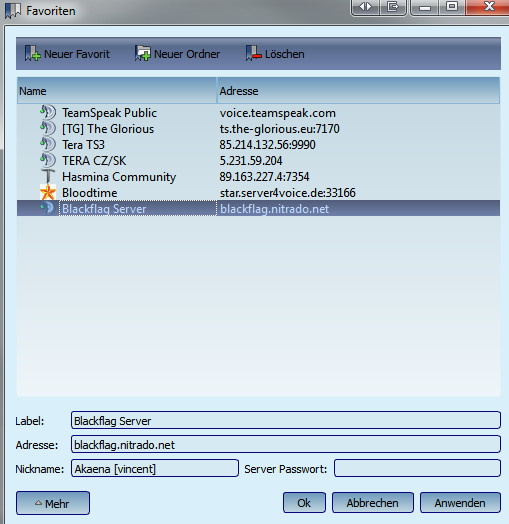Select the [TG] The Glorious entry

click(108, 129)
